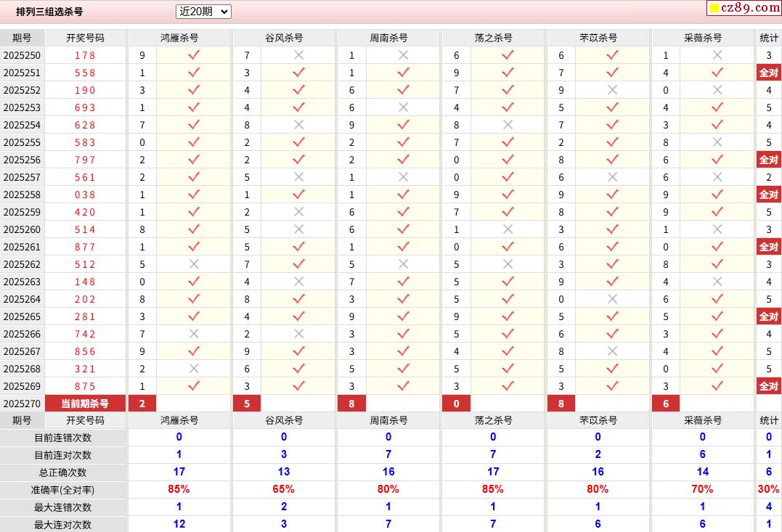The image size is (782, 532).
Task: Click winning number 178
Action: (x=85, y=55)
